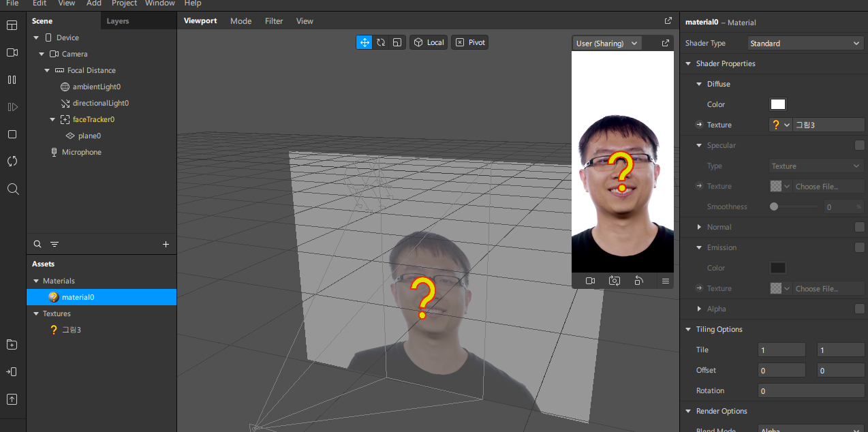Open the Help menu
The width and height of the screenshot is (868, 432).
pos(193,3)
